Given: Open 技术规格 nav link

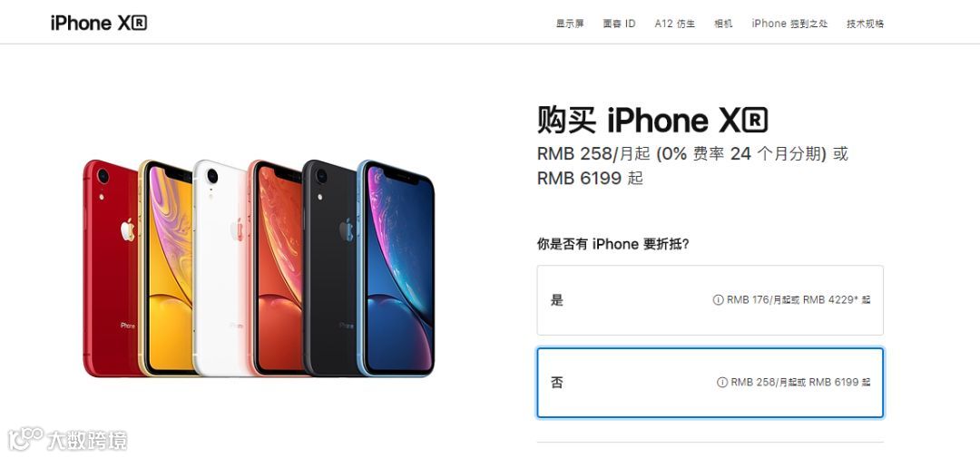Looking at the screenshot, I should pyautogui.click(x=865, y=24).
